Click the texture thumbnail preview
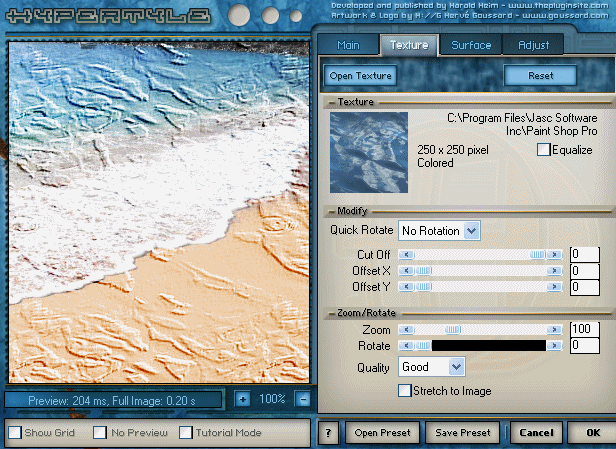Screen dimensions: 616x449 (369, 152)
